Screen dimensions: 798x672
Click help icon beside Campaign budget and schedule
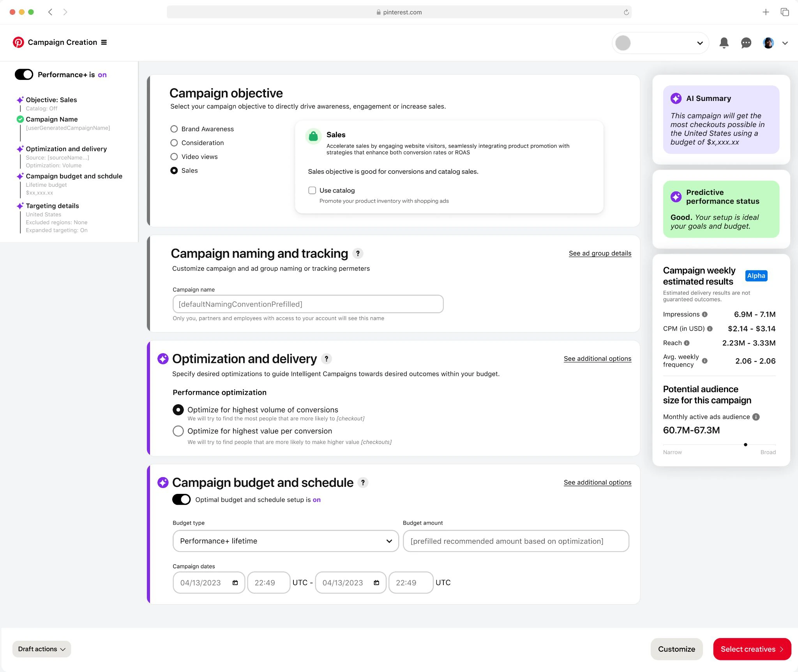pos(363,483)
